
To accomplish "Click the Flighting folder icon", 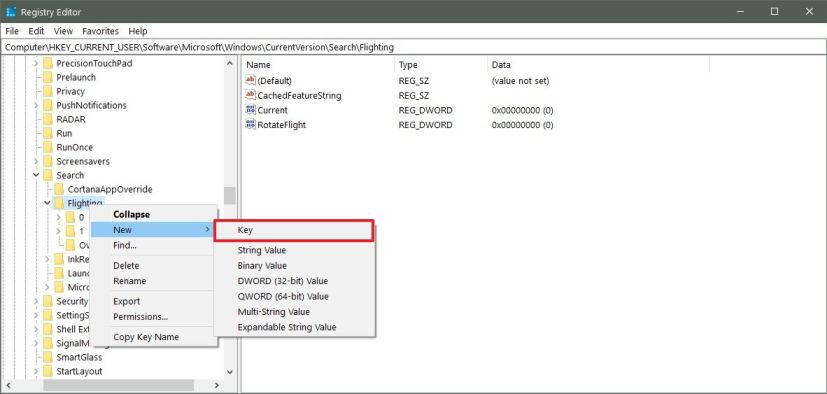I will [59, 203].
